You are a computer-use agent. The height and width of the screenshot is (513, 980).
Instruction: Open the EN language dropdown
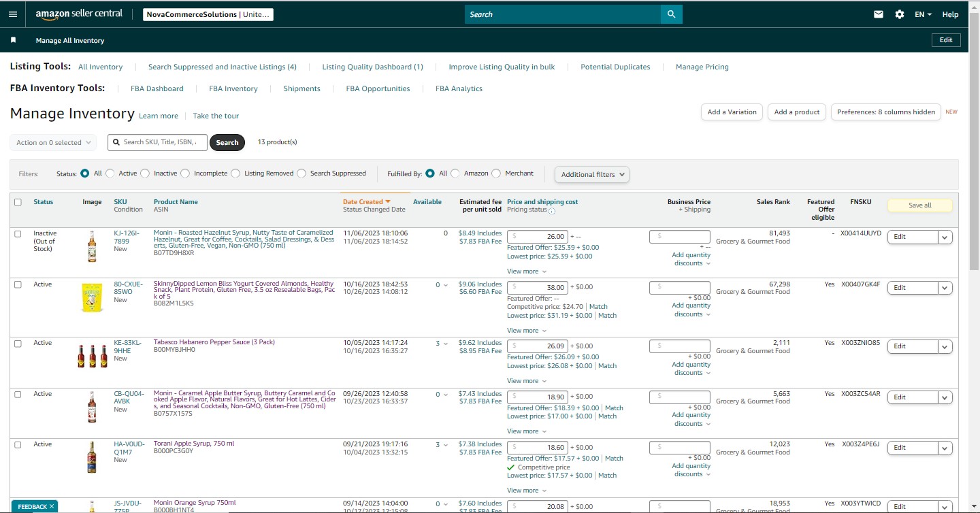point(923,14)
